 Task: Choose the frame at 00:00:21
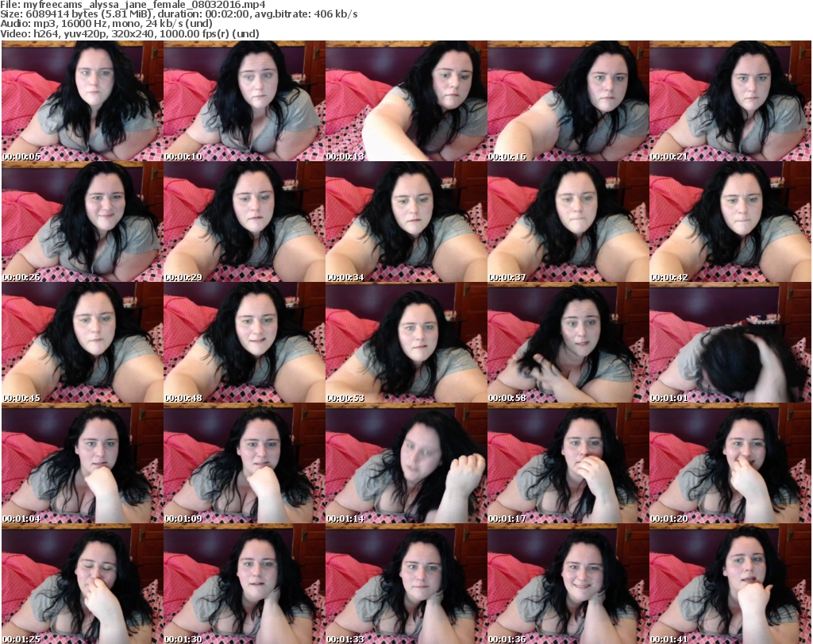pyautogui.click(x=730, y=102)
